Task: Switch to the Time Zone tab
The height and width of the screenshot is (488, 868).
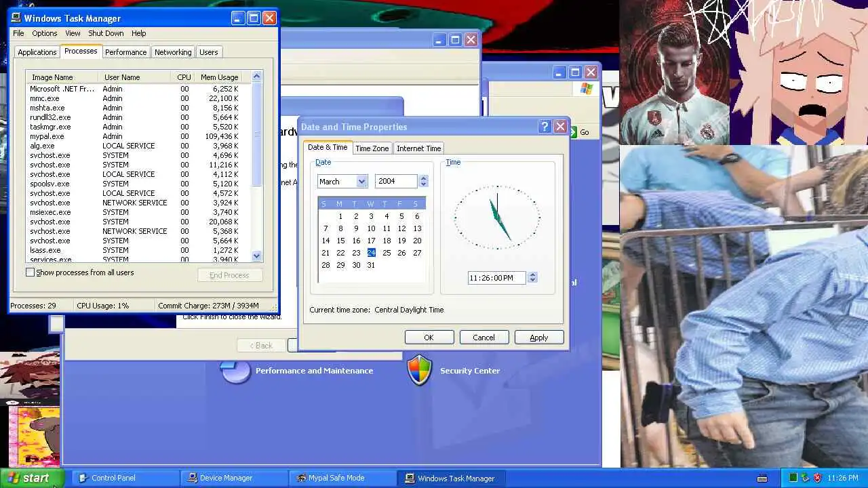Action: pyautogui.click(x=372, y=148)
